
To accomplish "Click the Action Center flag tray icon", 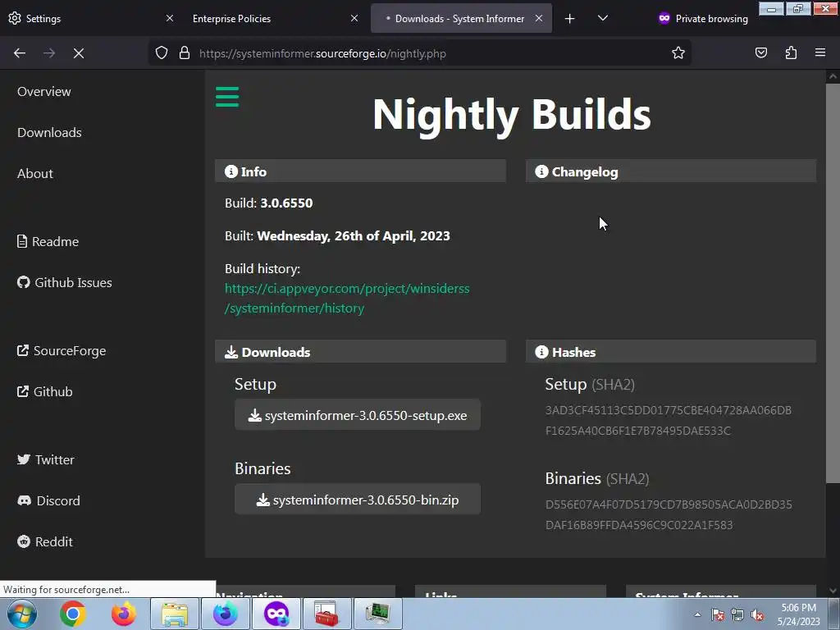I will pos(718,614).
